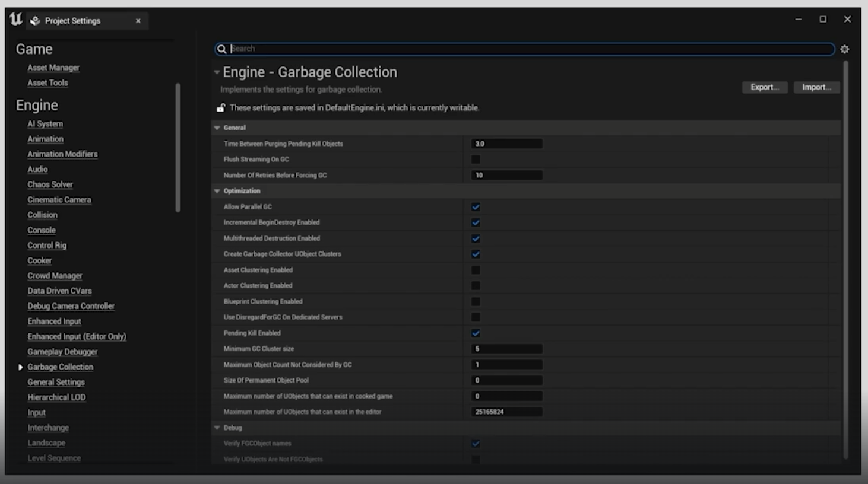
Task: Enable Actor Clustering checkbox
Action: pyautogui.click(x=476, y=286)
